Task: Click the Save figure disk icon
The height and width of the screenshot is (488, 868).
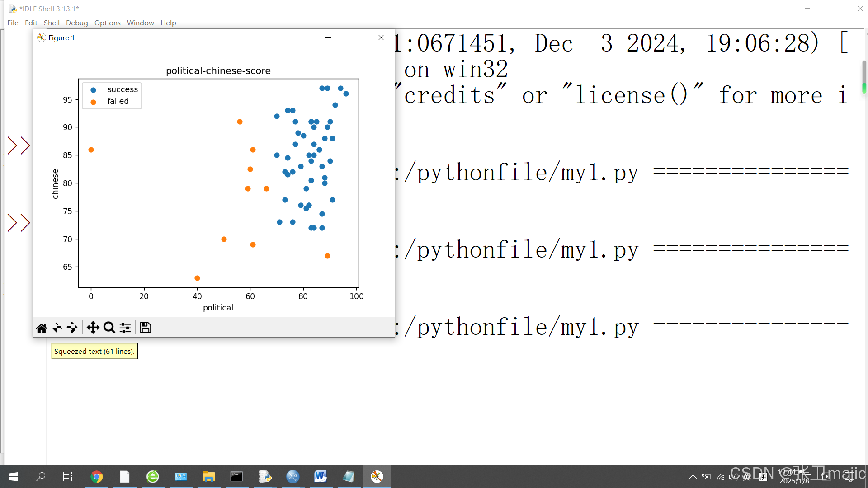Action: (146, 328)
